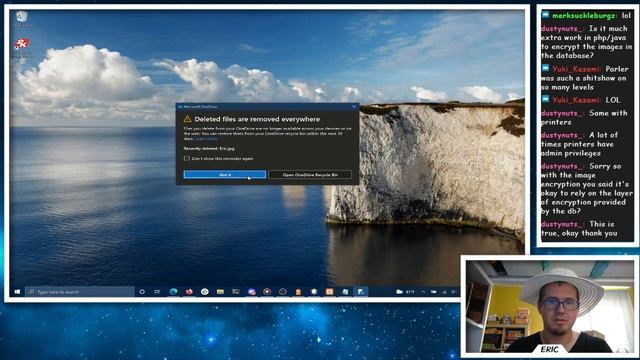
Task: Focus the Type here to search box
Action: click(x=80, y=292)
